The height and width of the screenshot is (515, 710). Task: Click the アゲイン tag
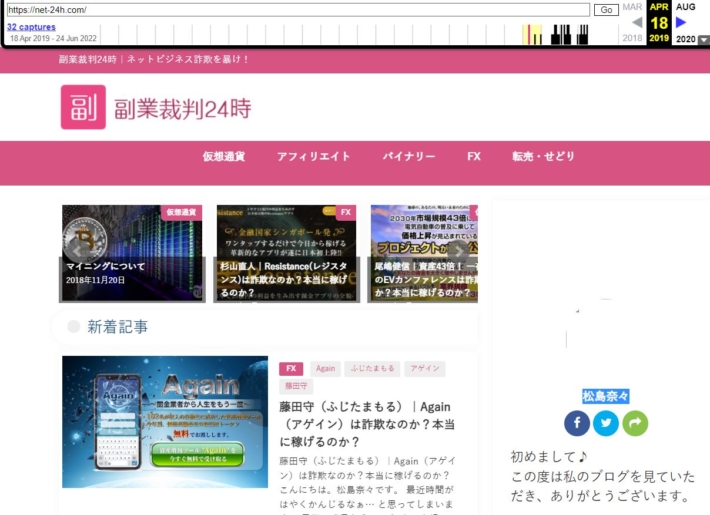point(425,368)
